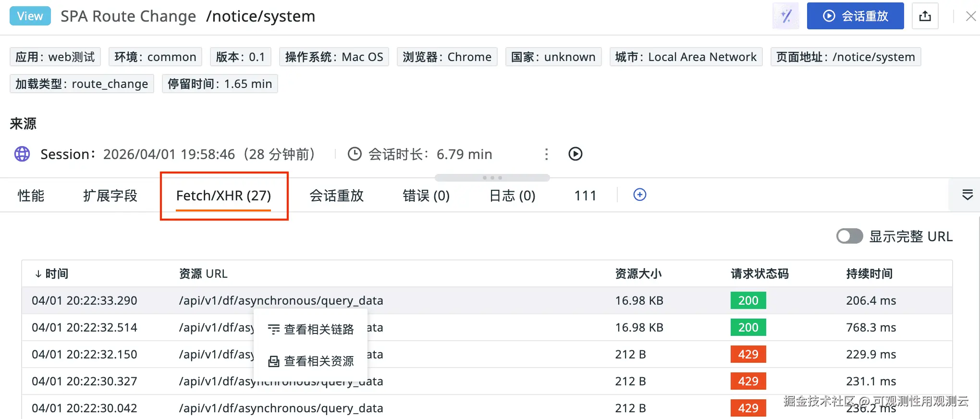The height and width of the screenshot is (419, 980).
Task: Select 查看相关链路 menu entry
Action: 312,329
